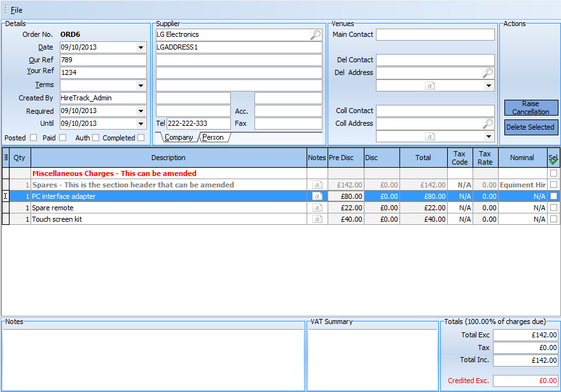Click the Delete Selected button

[530, 127]
